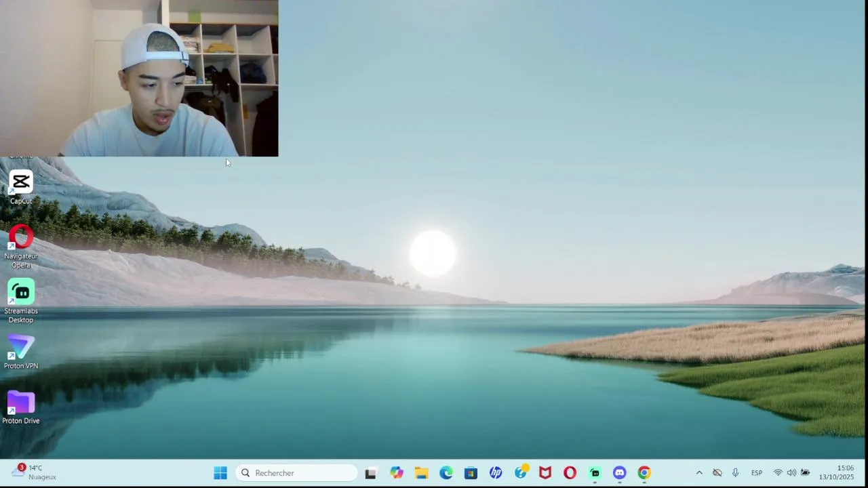The width and height of the screenshot is (868, 488).
Task: Switch to Discord in the taskbar
Action: pos(619,473)
